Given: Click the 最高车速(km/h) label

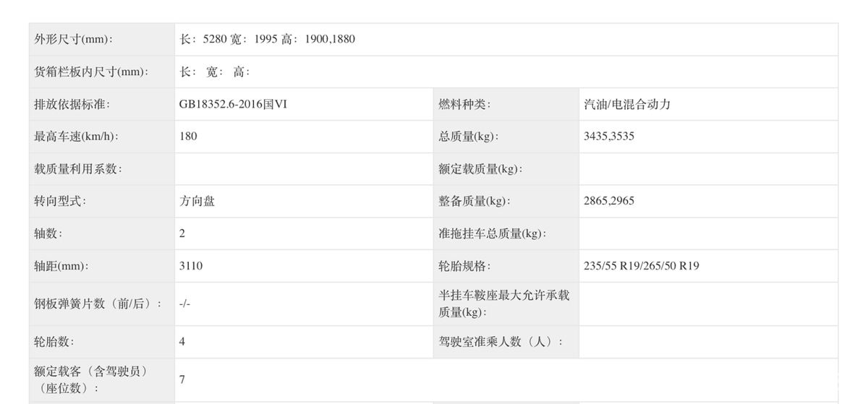Looking at the screenshot, I should (76, 136).
